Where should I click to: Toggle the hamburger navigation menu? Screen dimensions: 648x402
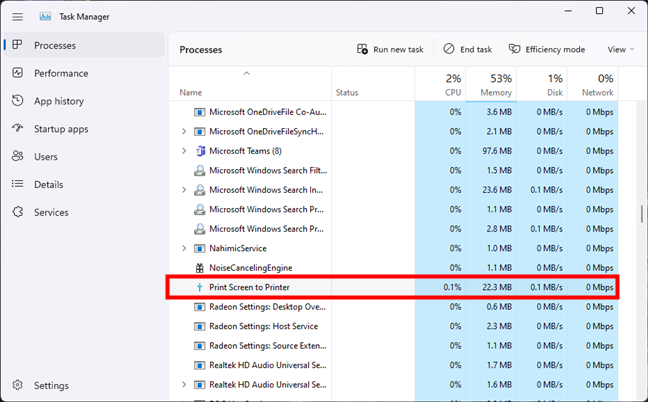pos(17,17)
